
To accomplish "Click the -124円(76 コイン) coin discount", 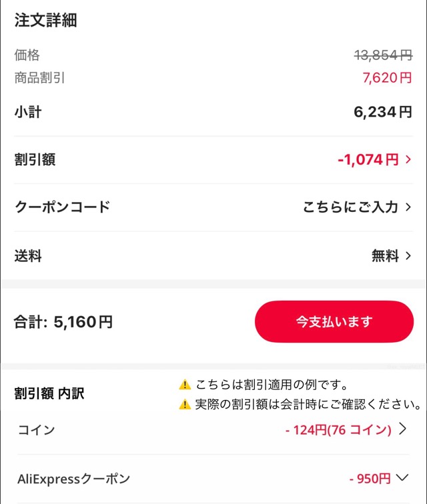I will (338, 430).
